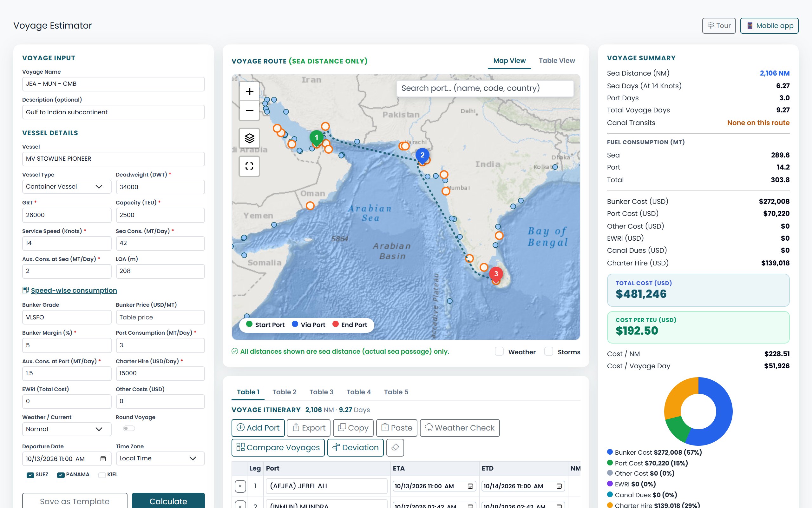Enable the Storms map overlay checkbox
Screen dimensions: 812x508
pyautogui.click(x=549, y=351)
